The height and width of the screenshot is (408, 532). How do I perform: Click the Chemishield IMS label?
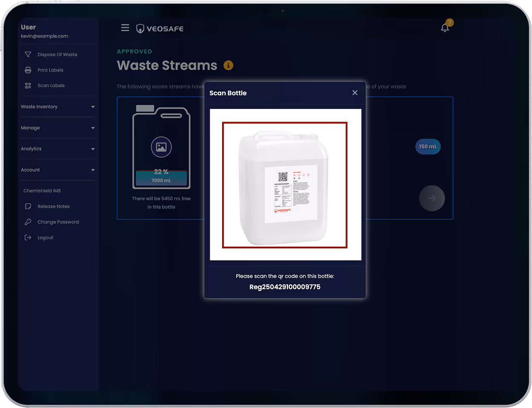coord(42,191)
